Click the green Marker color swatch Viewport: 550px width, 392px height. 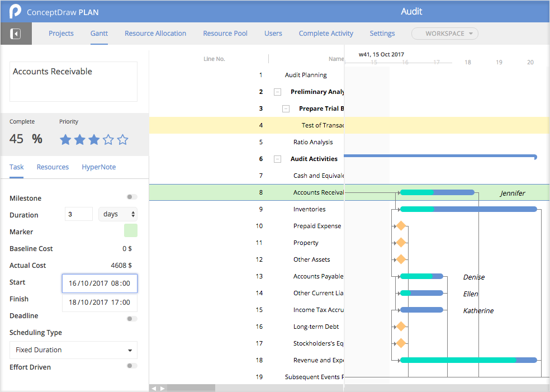(x=130, y=230)
